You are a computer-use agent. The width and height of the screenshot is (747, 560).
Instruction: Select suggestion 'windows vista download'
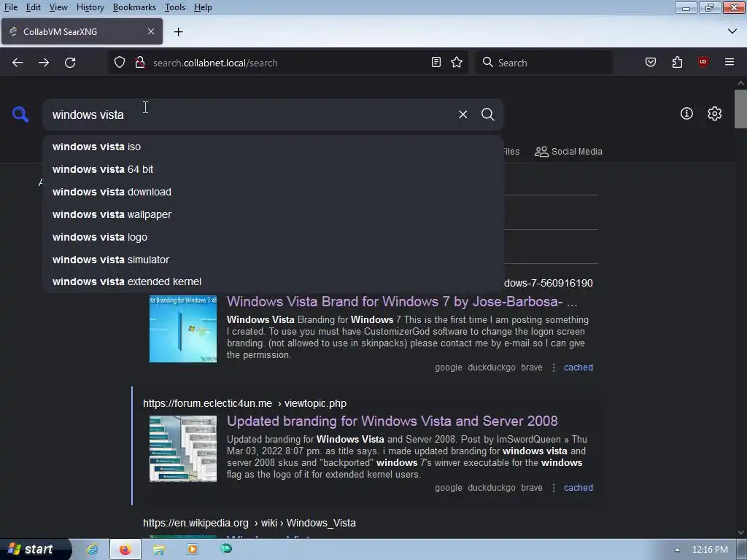click(x=273, y=192)
